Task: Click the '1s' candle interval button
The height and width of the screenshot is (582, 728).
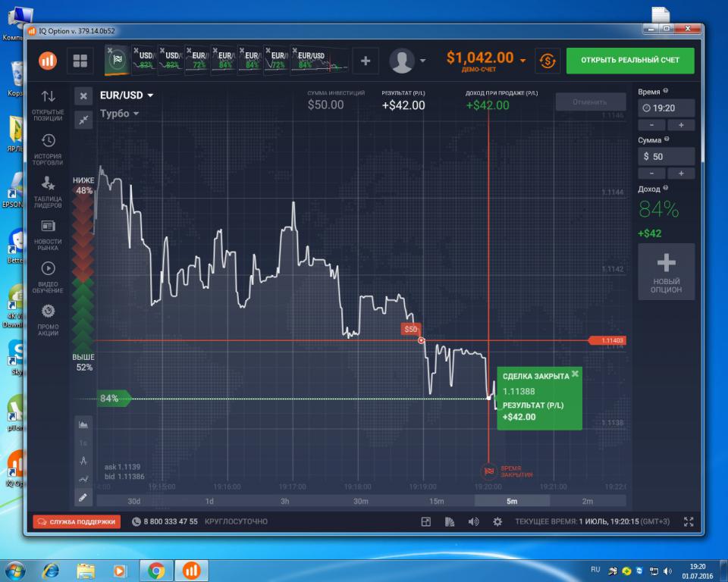Action: tap(83, 443)
